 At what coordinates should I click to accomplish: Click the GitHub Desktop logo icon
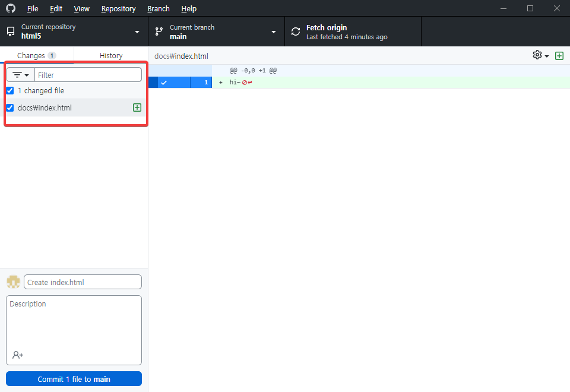coord(10,8)
